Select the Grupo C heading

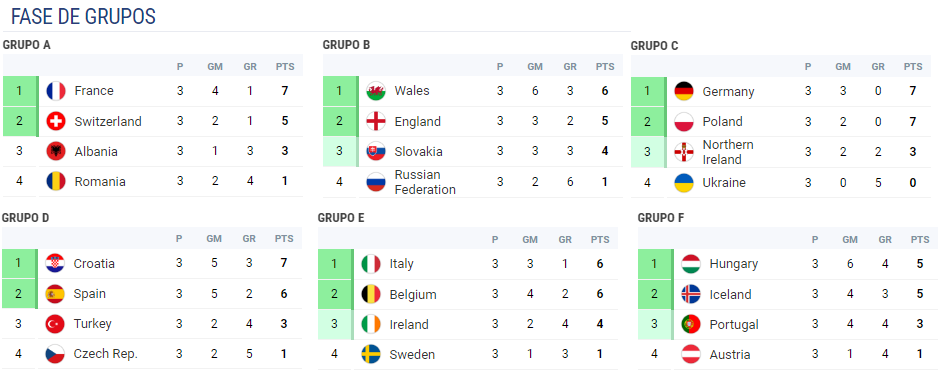pos(655,46)
